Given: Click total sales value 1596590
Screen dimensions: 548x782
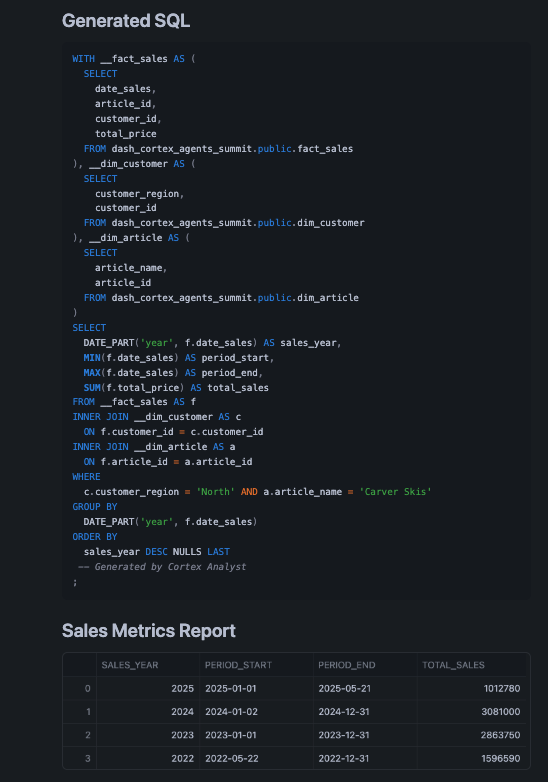Looking at the screenshot, I should (501, 759).
